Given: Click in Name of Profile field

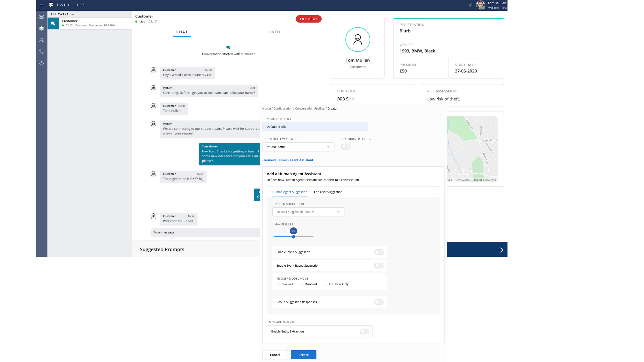Looking at the screenshot, I should (315, 127).
